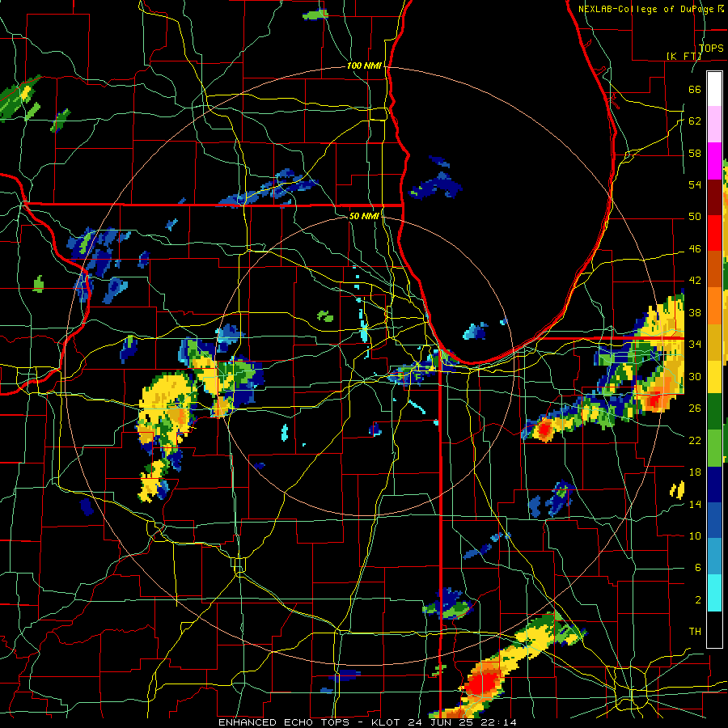Select the 42 legend value
The width and height of the screenshot is (728, 728).
695,281
